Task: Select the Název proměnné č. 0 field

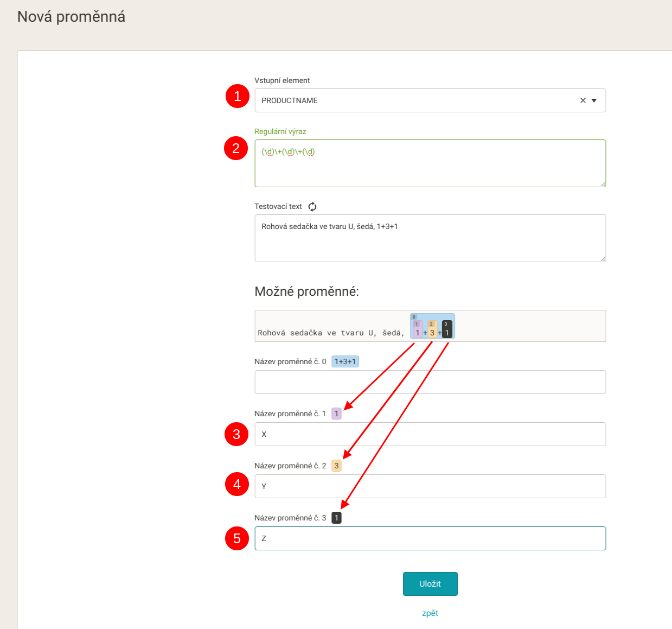Action: click(430, 382)
